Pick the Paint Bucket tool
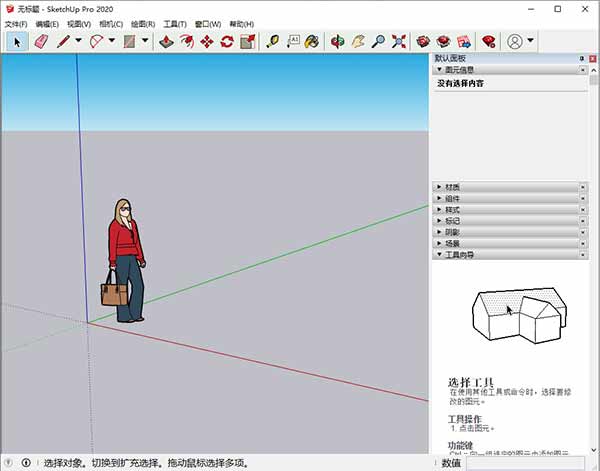 [x=313, y=42]
